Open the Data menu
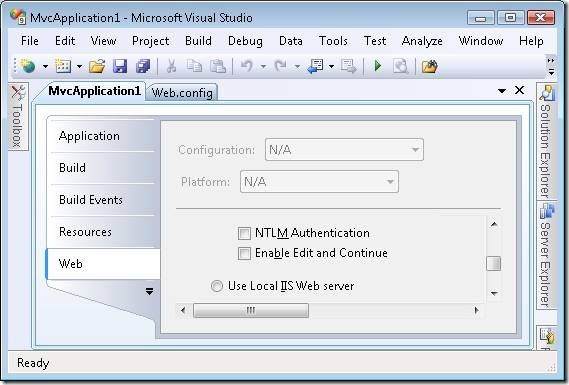Viewport: 569px width, 385px height. 291,41
